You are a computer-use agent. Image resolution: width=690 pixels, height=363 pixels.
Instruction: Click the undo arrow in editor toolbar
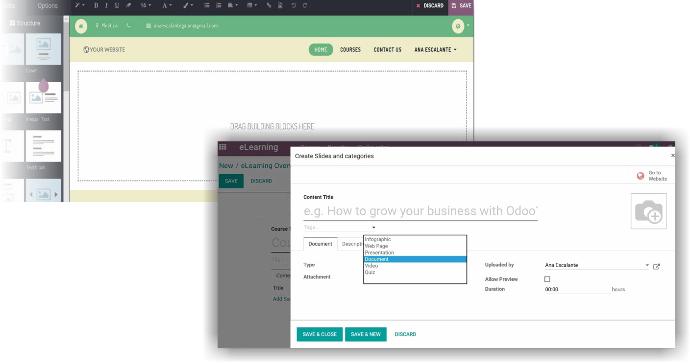pos(294,5)
